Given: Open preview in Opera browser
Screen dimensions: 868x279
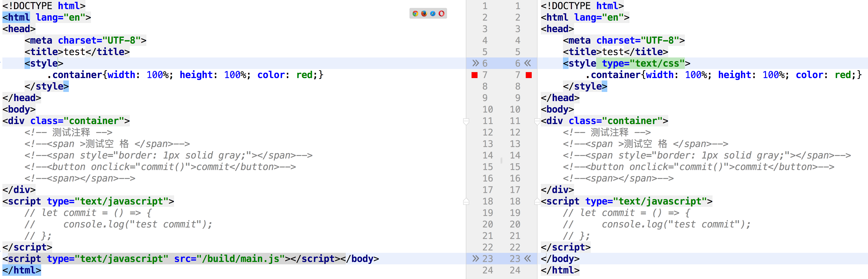Looking at the screenshot, I should (x=442, y=13).
